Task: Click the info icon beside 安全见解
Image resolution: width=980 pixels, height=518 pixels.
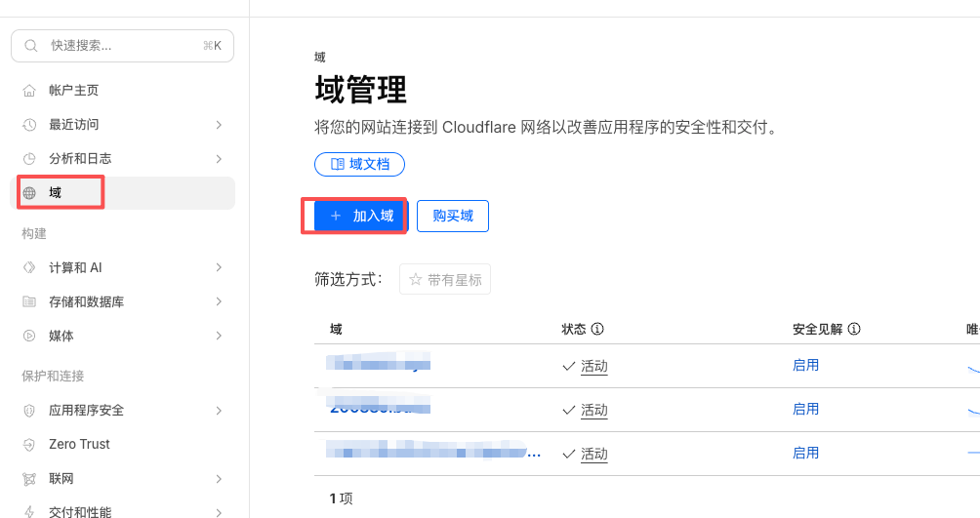Action: coord(854,330)
